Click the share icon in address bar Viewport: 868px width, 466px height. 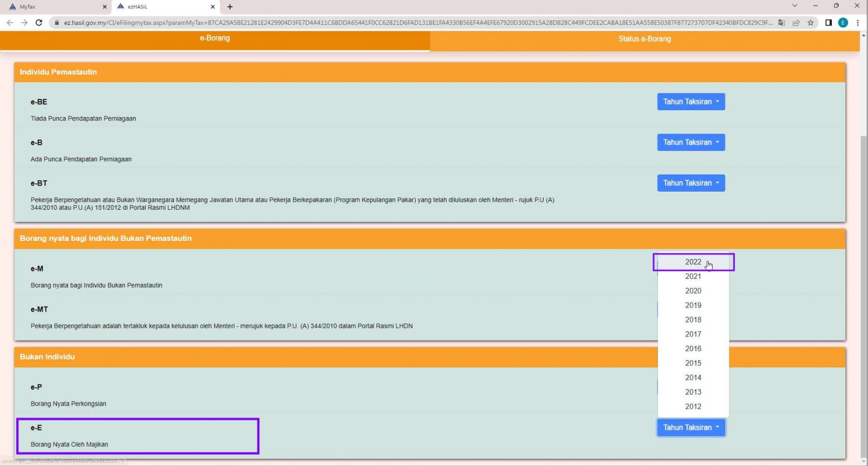pyautogui.click(x=797, y=23)
